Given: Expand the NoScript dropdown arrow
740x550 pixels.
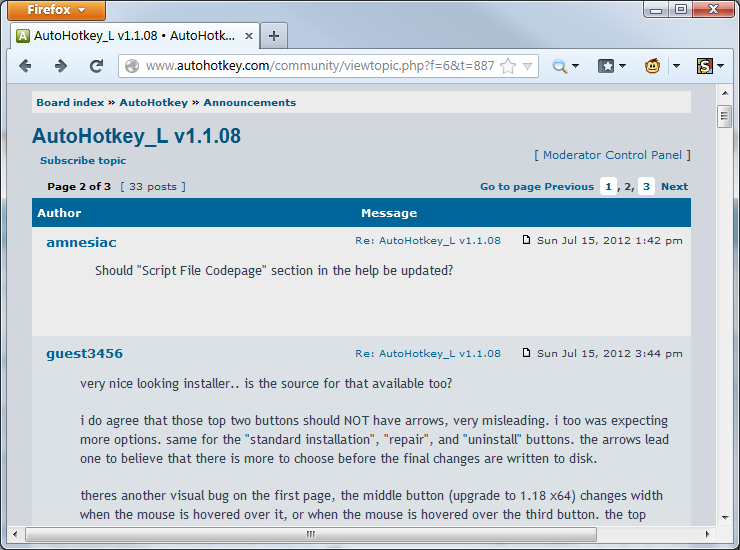Looking at the screenshot, I should pos(720,66).
